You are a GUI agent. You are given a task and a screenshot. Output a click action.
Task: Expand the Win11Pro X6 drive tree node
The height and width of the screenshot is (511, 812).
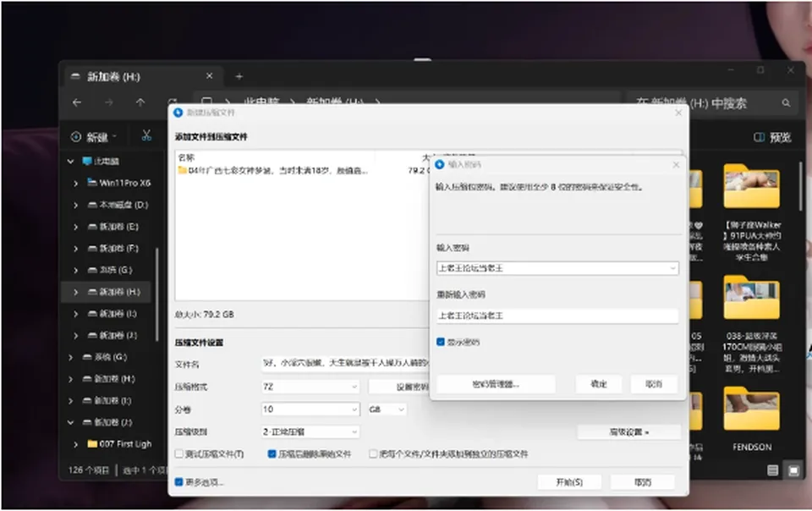point(75,184)
